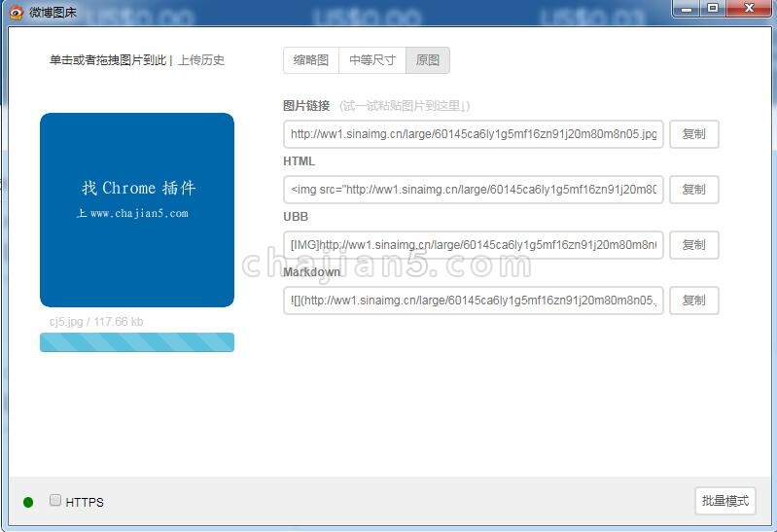777x532 pixels.
Task: Enable the HTTPS checkbox
Action: click(x=55, y=500)
